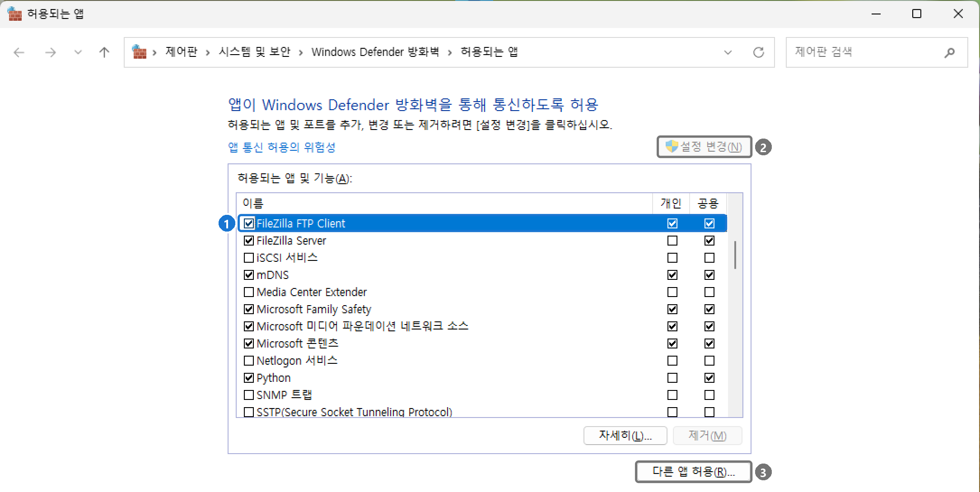Click 설정 변경(N) button
Image resolution: width=980 pixels, height=492 pixels.
704,147
